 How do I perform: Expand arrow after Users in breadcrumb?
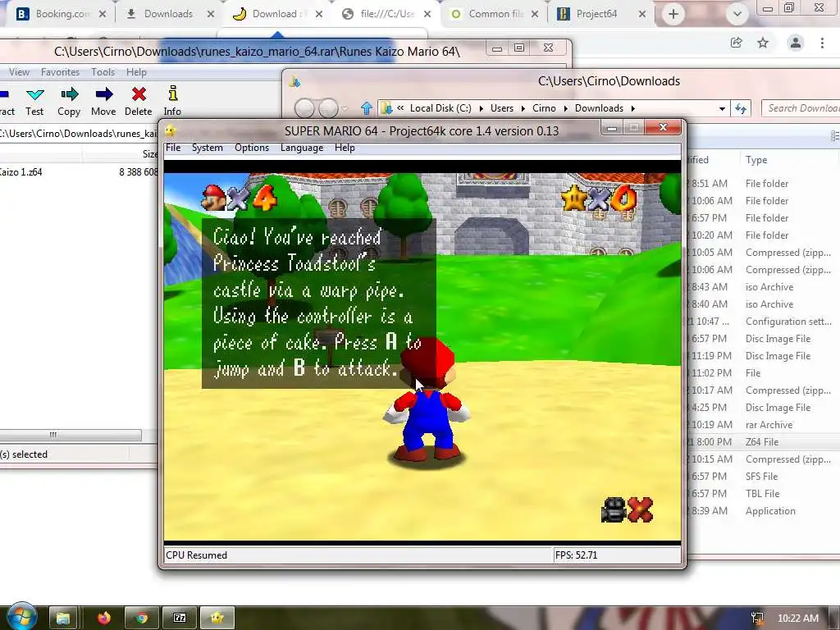[523, 109]
